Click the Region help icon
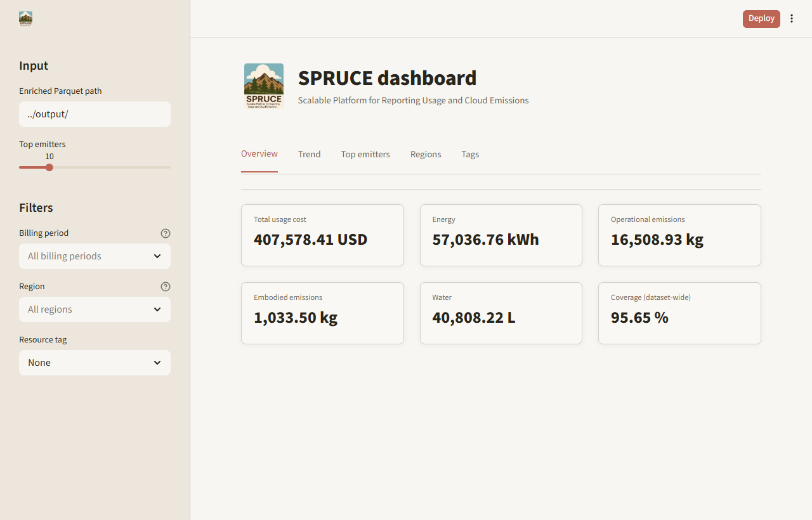812x520 pixels. click(x=166, y=287)
